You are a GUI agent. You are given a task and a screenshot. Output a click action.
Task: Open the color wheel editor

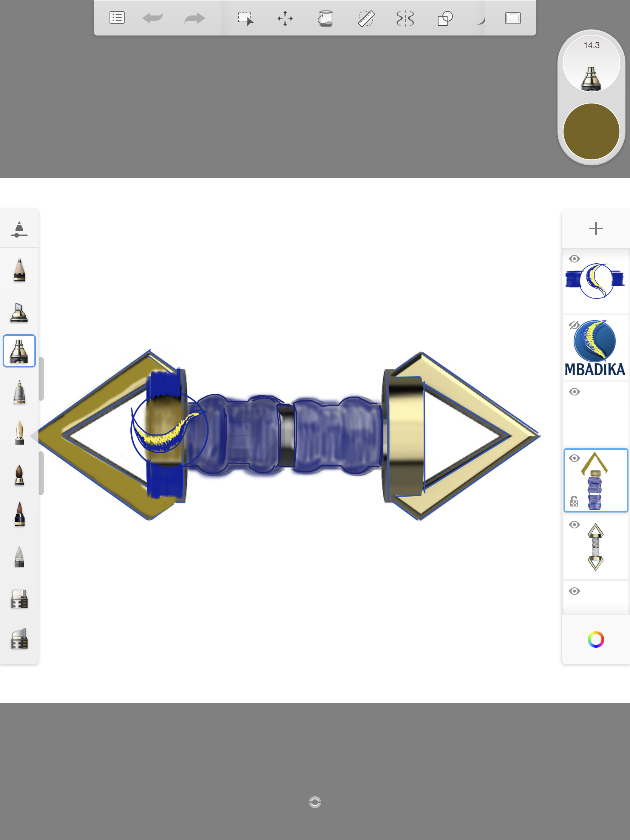596,639
